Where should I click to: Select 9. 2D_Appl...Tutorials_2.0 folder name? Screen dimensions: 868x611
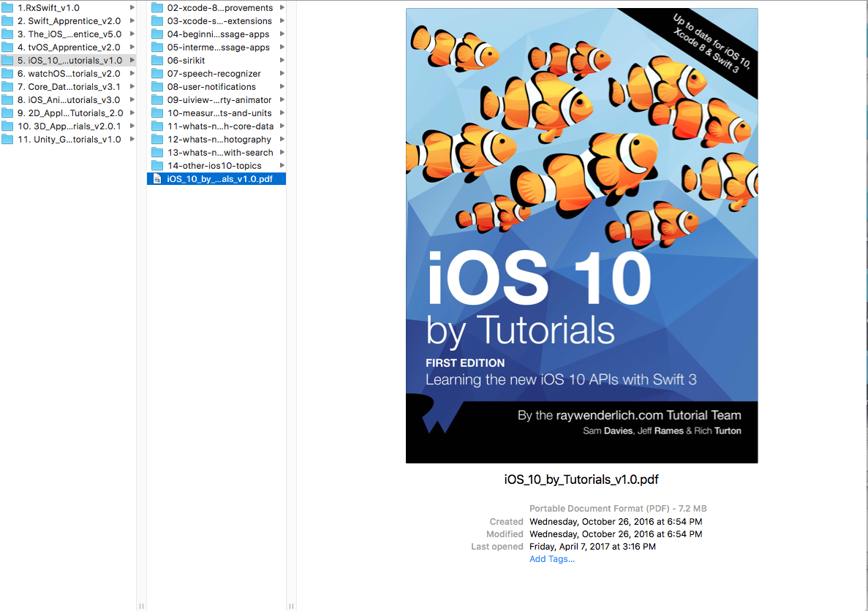tap(70, 113)
